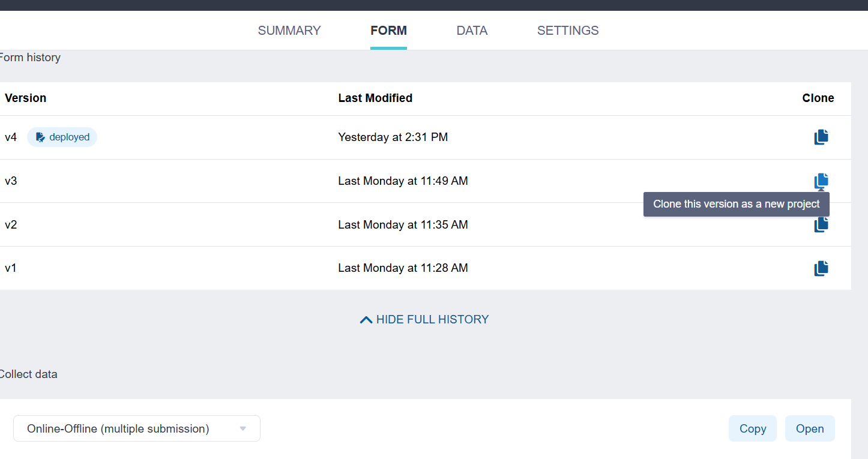Click the Version column header

(x=25, y=98)
